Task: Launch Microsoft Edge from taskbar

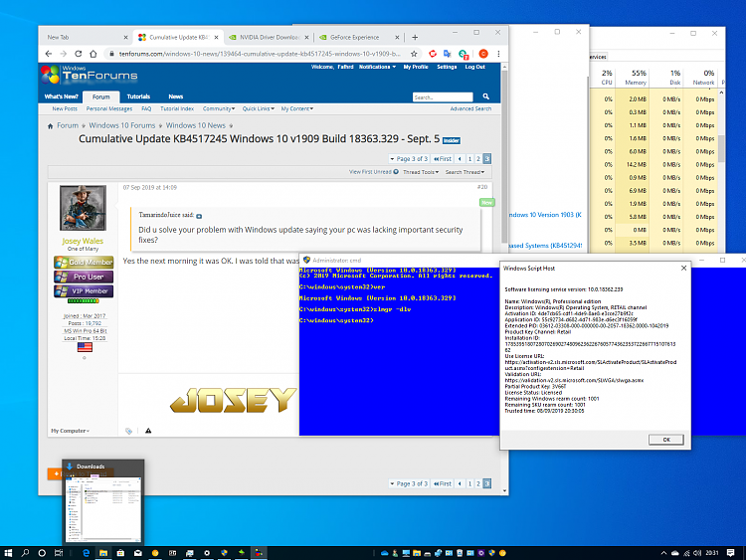Action: point(87,553)
